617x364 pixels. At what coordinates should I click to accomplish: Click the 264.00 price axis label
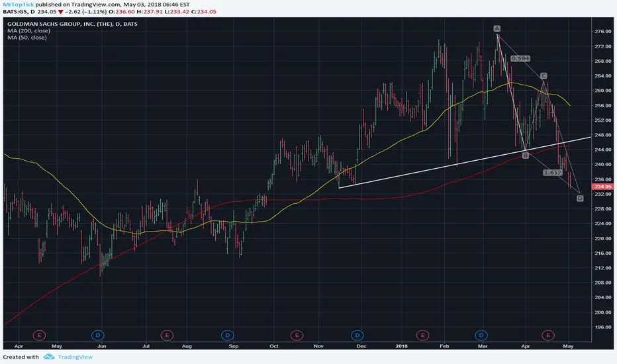(603, 75)
